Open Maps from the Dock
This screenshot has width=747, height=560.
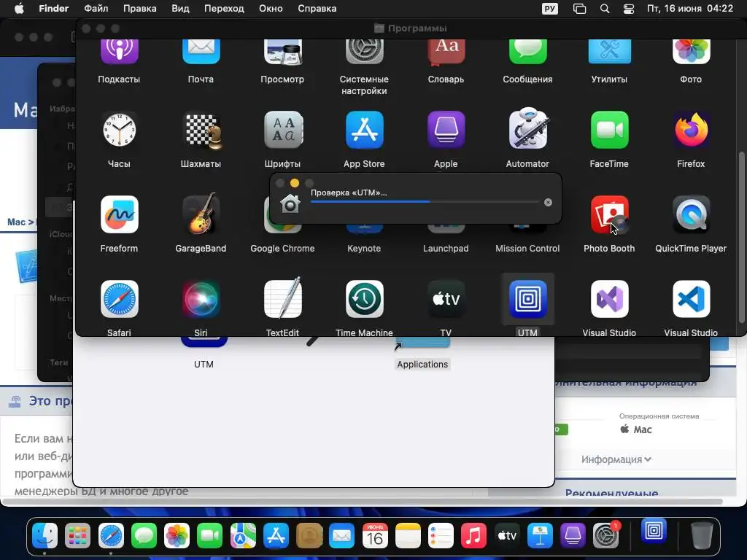243,537
